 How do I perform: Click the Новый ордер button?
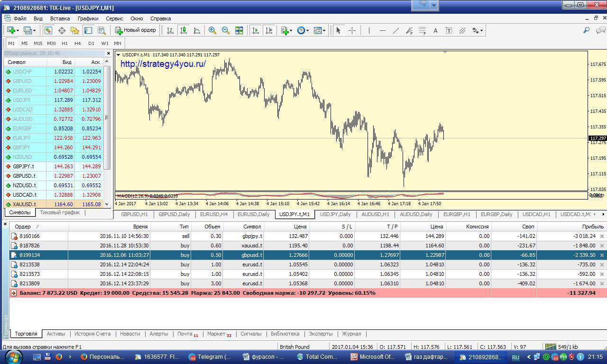click(x=136, y=30)
